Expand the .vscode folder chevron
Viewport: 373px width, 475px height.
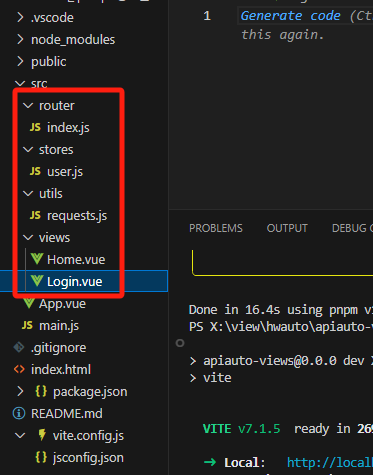[x=20, y=17]
